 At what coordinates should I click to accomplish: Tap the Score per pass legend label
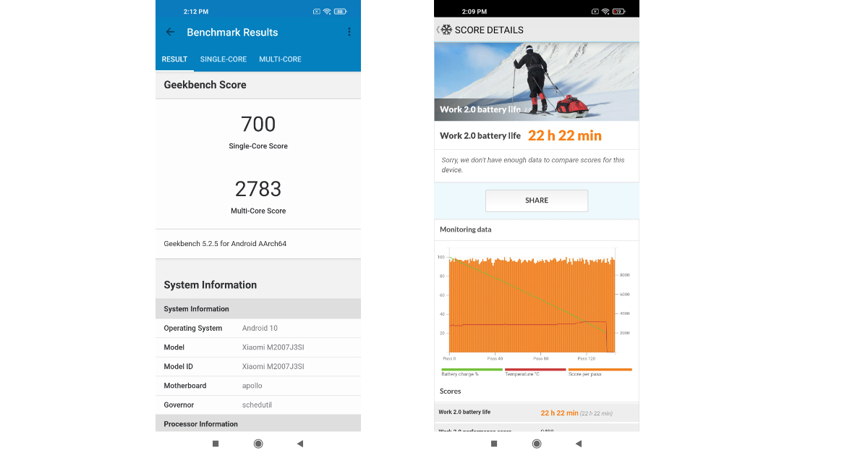585,373
